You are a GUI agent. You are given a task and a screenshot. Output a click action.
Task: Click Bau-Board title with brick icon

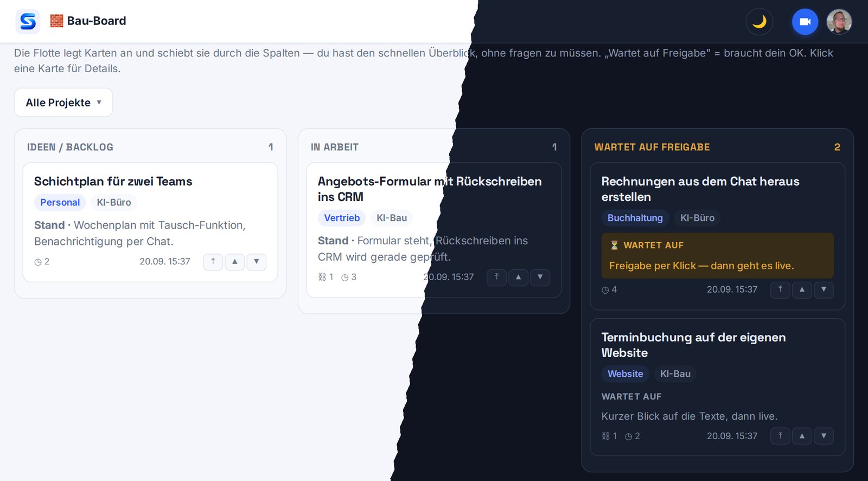[88, 21]
